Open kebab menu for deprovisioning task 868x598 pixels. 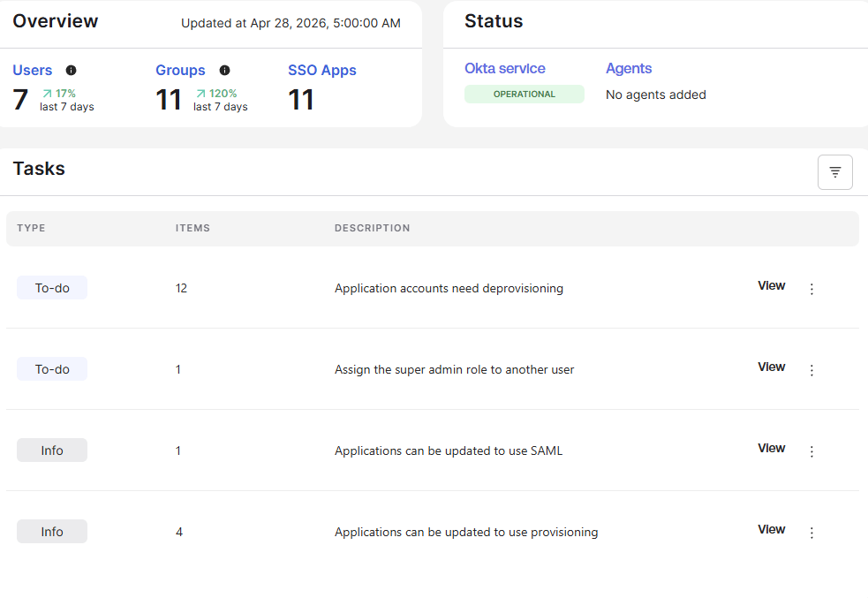[x=811, y=289]
